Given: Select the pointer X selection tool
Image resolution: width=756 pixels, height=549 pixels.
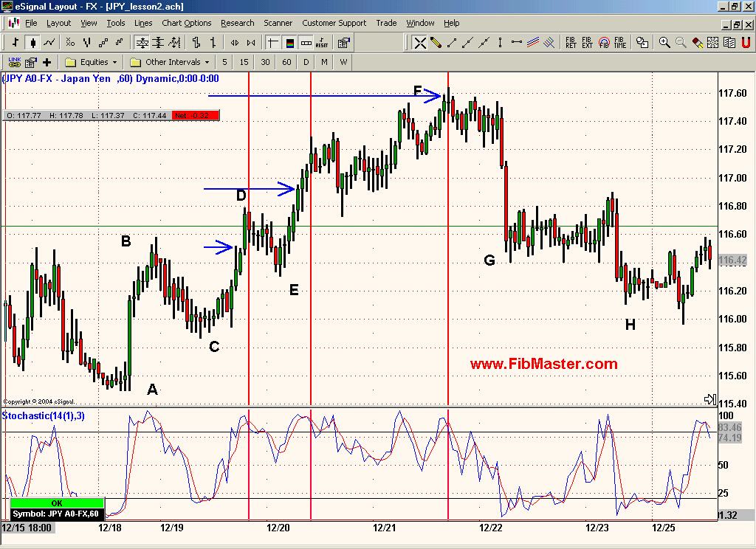Looking at the screenshot, I should 420,43.
